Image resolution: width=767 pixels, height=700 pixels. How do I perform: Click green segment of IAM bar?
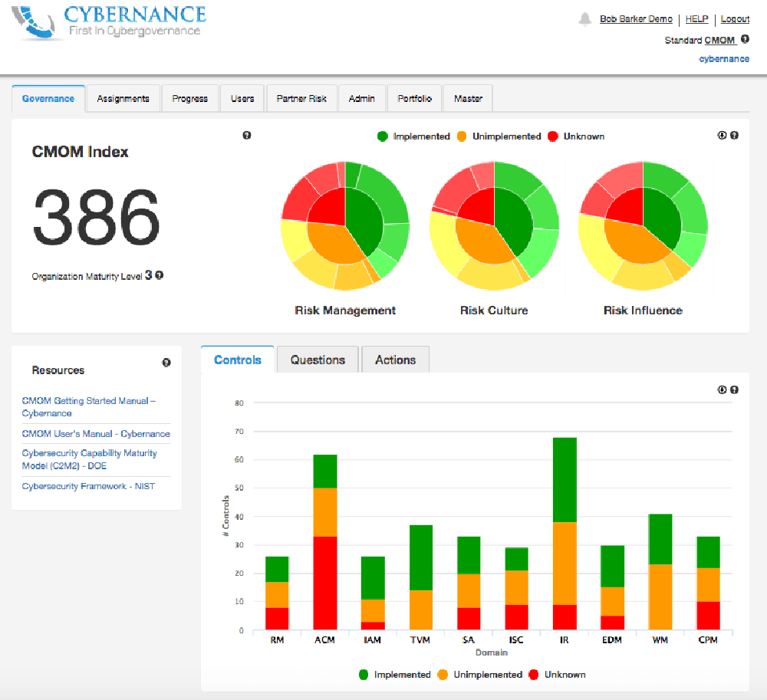tap(373, 578)
